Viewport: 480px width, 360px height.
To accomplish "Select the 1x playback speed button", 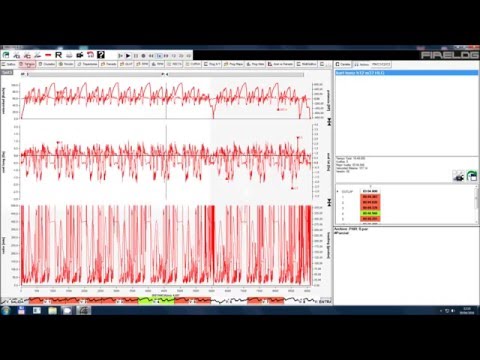I will coord(159,56).
